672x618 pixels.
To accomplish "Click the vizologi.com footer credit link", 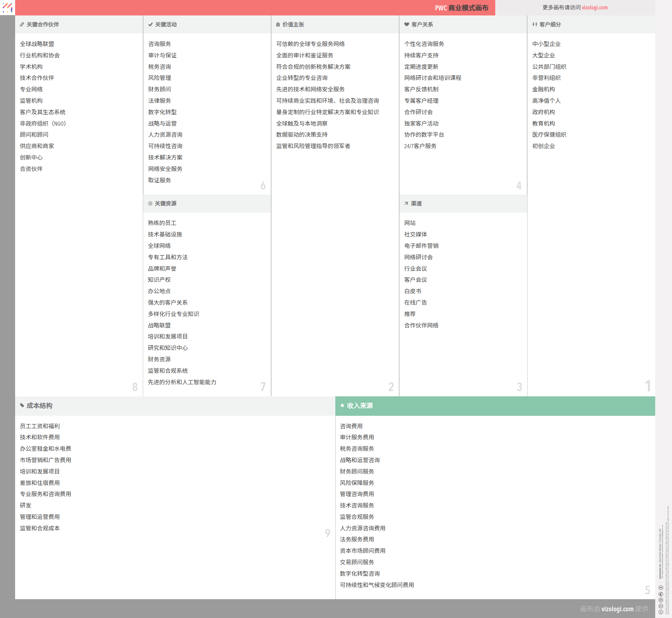I will tap(617, 609).
